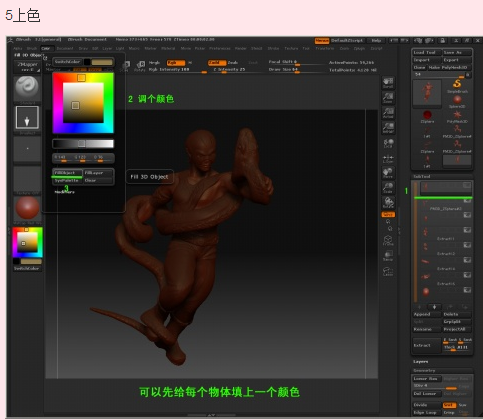Collapse the Geometry section header
Viewport: 483px width, 420px height.
tap(424, 371)
